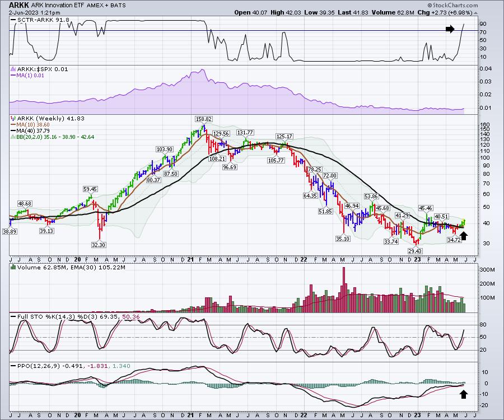Screen dimensions: 504x420
Task: Click the 32.30 March 2020 low label
Action: point(99,245)
